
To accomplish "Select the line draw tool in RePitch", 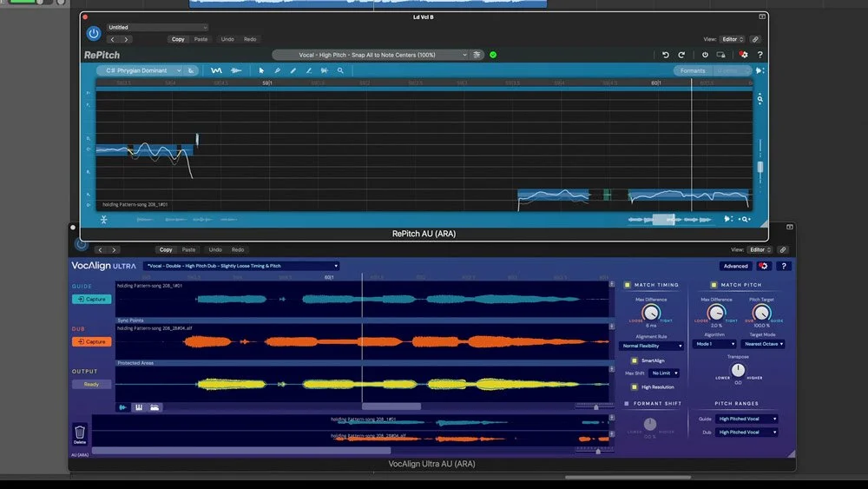I will [x=309, y=71].
